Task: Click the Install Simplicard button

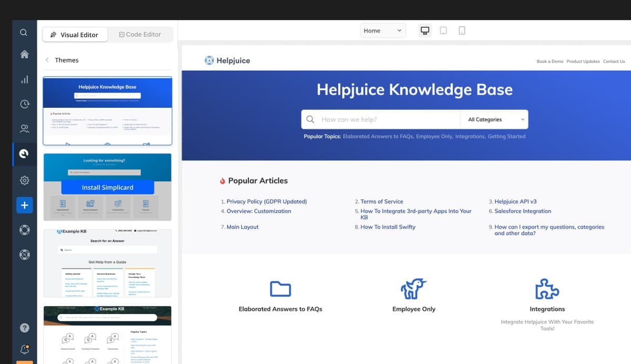Action: [x=108, y=187]
